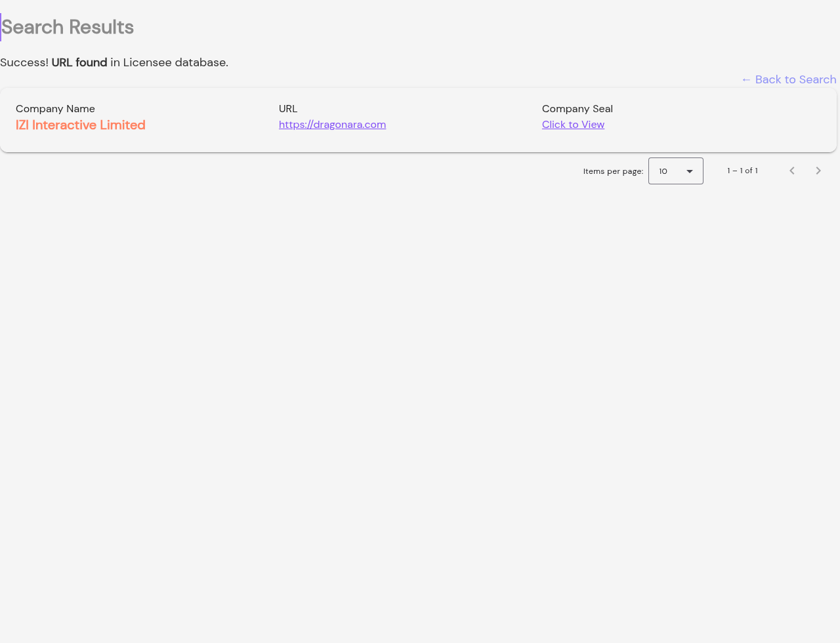Click the IZI Interactive Limited company name
840x643 pixels.
tap(81, 125)
